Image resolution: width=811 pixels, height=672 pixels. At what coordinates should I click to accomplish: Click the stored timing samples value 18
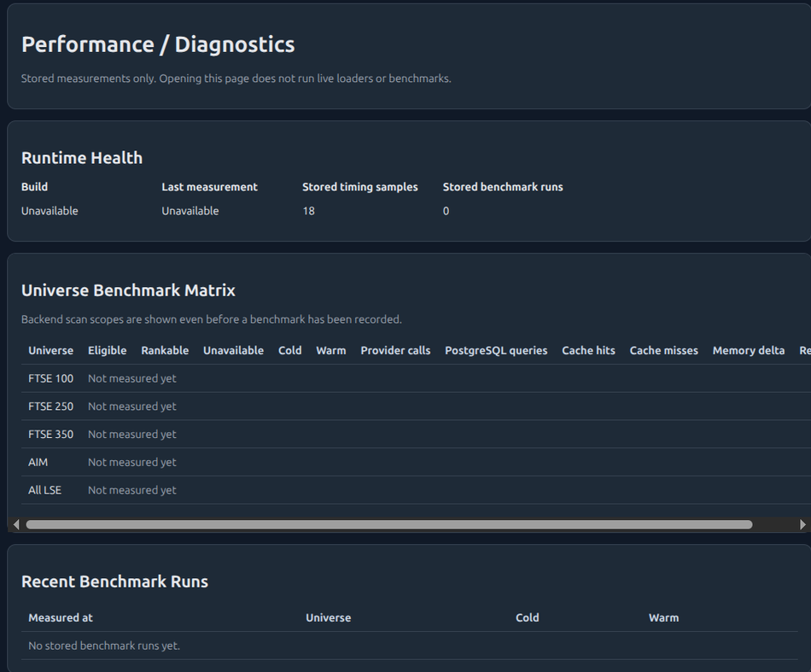point(309,211)
